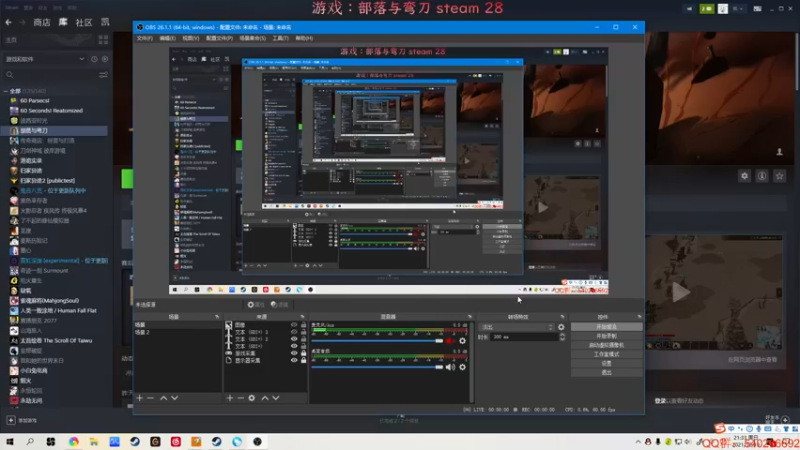
Task: Toggle the lock on the 游戏采集 source
Action: (304, 353)
